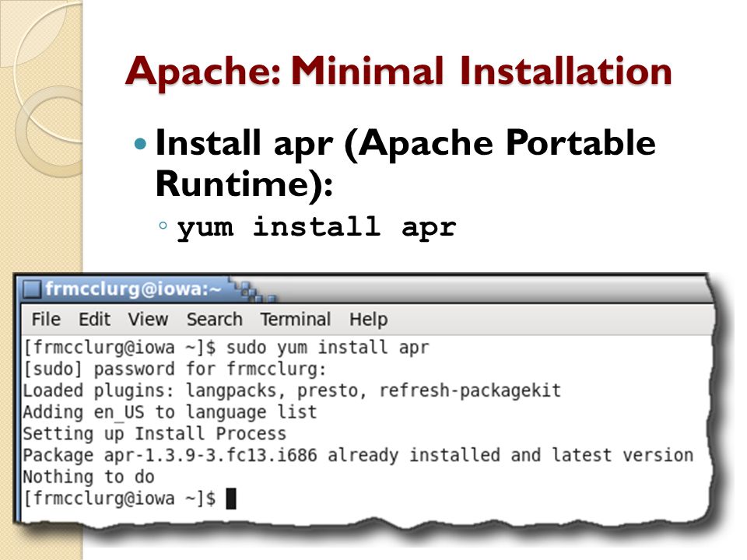Open the Edit menu in terminal
This screenshot has height=560, width=747.
pos(94,319)
